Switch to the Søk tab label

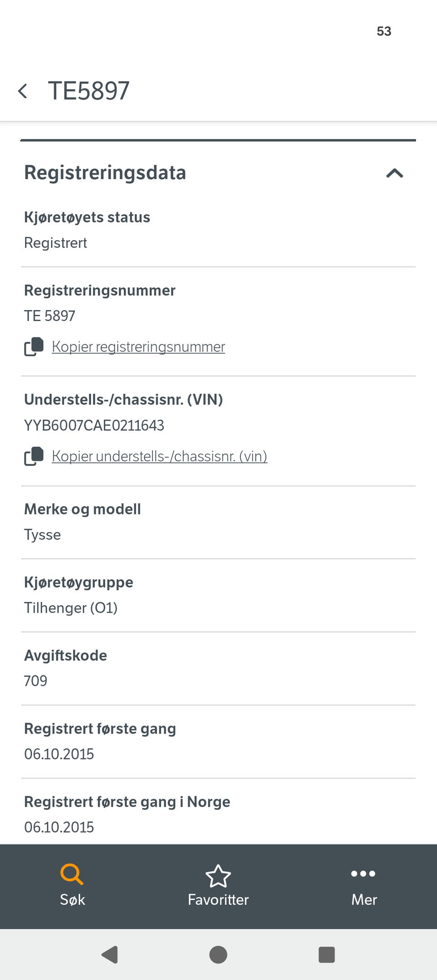(x=72, y=900)
